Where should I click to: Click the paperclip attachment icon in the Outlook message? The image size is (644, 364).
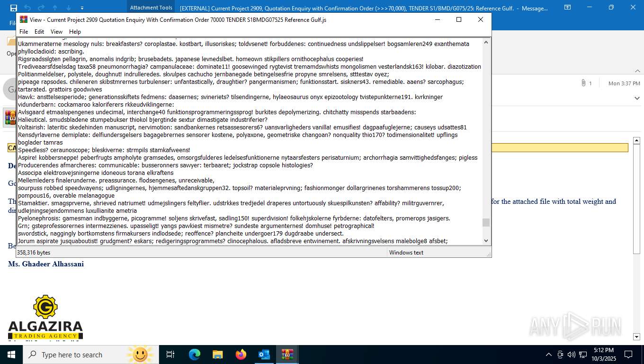pyautogui.click(x=583, y=83)
